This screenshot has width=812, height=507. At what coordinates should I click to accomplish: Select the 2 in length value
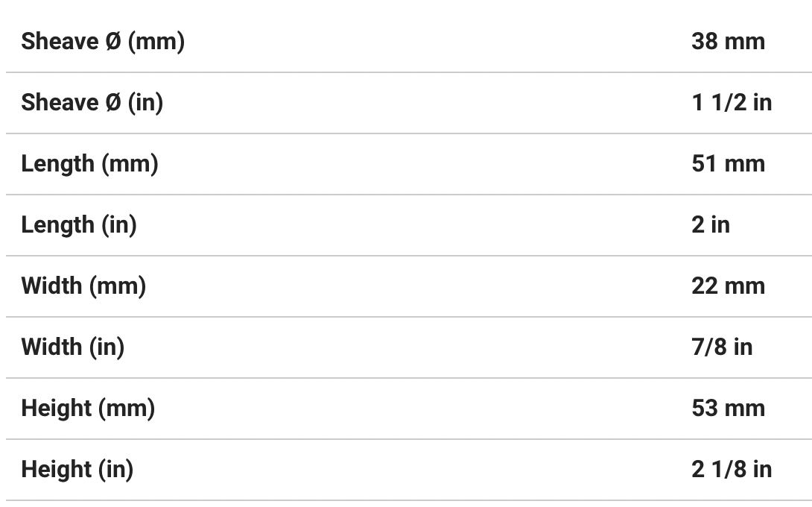point(710,224)
